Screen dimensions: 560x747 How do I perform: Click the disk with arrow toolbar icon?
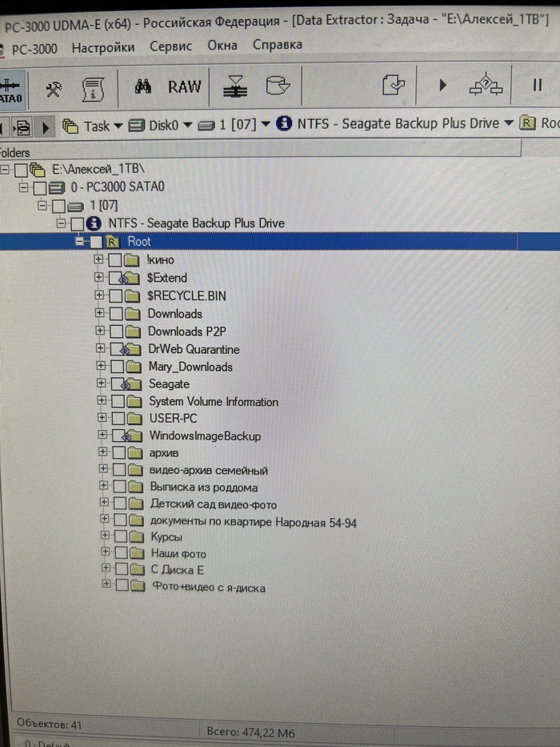coord(277,86)
